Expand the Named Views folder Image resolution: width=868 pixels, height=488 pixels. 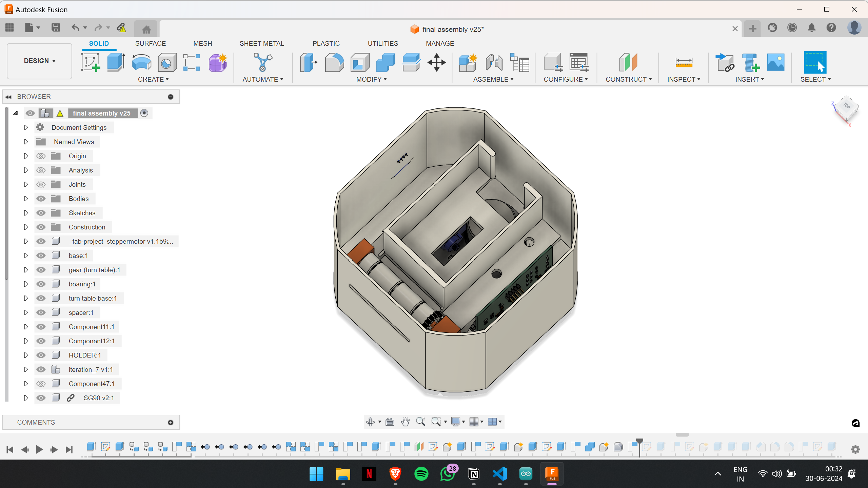point(26,142)
